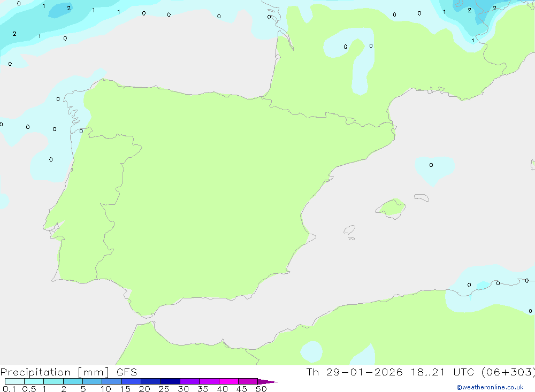Click the above-50 mm arrow tip of legend
Screen dimensions: 535x392
click(x=267, y=382)
